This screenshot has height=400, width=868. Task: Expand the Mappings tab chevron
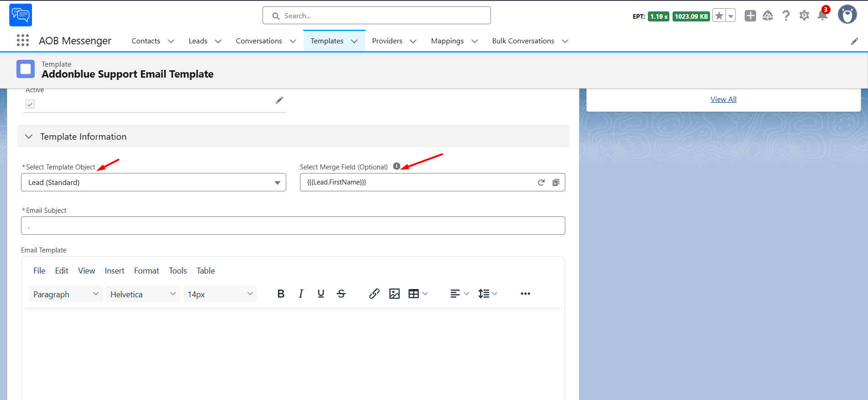click(x=475, y=41)
